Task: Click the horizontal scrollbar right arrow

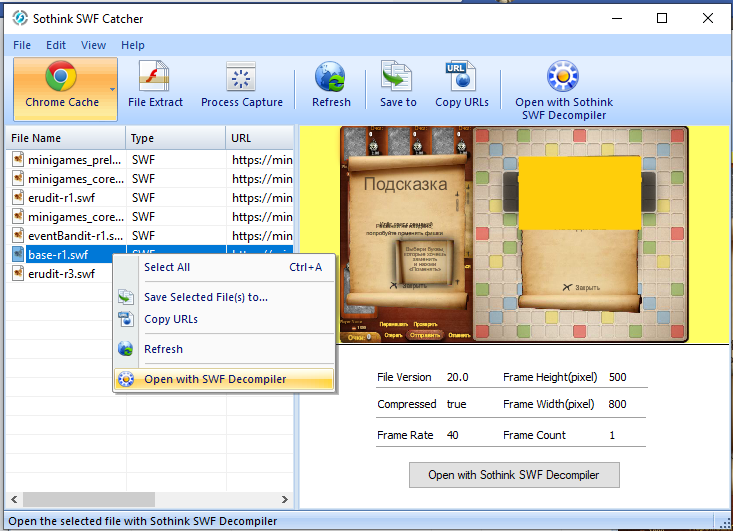Action: (285, 499)
